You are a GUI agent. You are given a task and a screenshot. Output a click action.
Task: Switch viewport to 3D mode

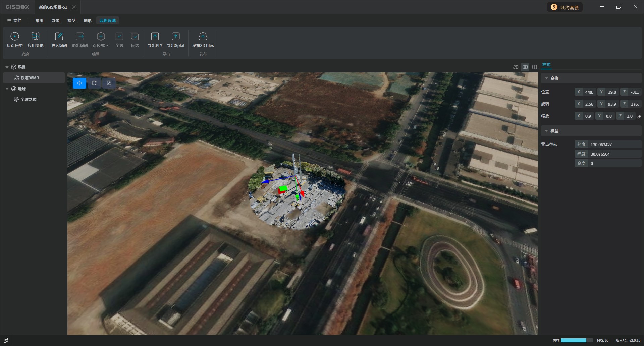(525, 67)
